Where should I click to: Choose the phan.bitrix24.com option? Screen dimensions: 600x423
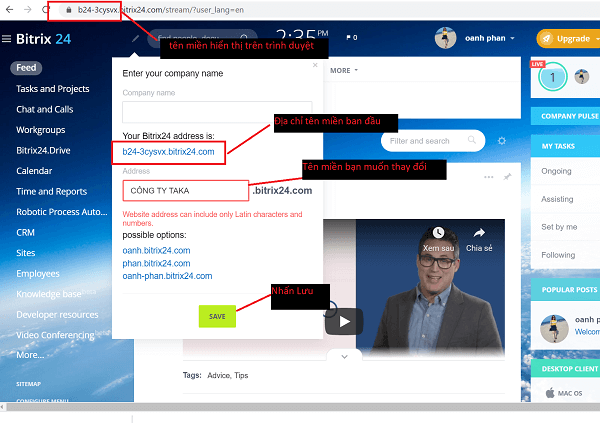pyautogui.click(x=156, y=263)
